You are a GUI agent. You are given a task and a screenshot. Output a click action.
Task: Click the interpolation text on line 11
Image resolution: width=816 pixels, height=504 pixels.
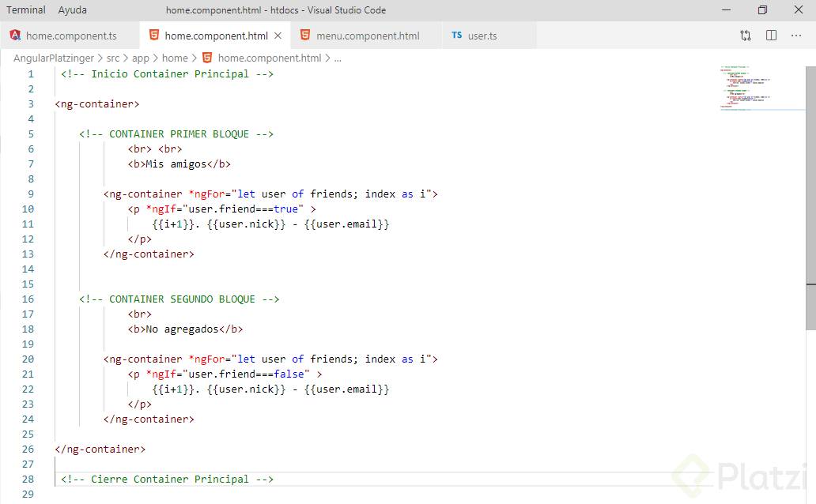click(270, 224)
